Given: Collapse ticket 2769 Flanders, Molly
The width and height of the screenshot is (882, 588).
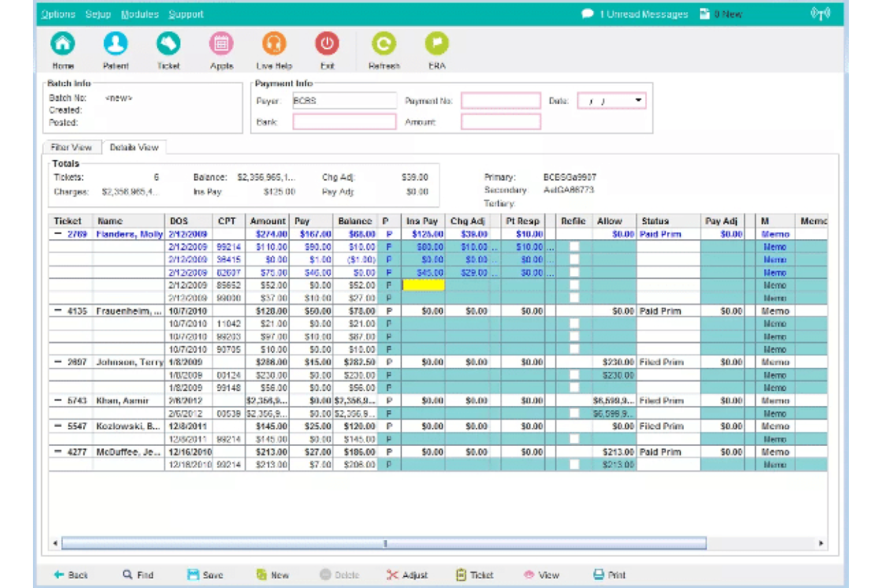Looking at the screenshot, I should pos(58,234).
